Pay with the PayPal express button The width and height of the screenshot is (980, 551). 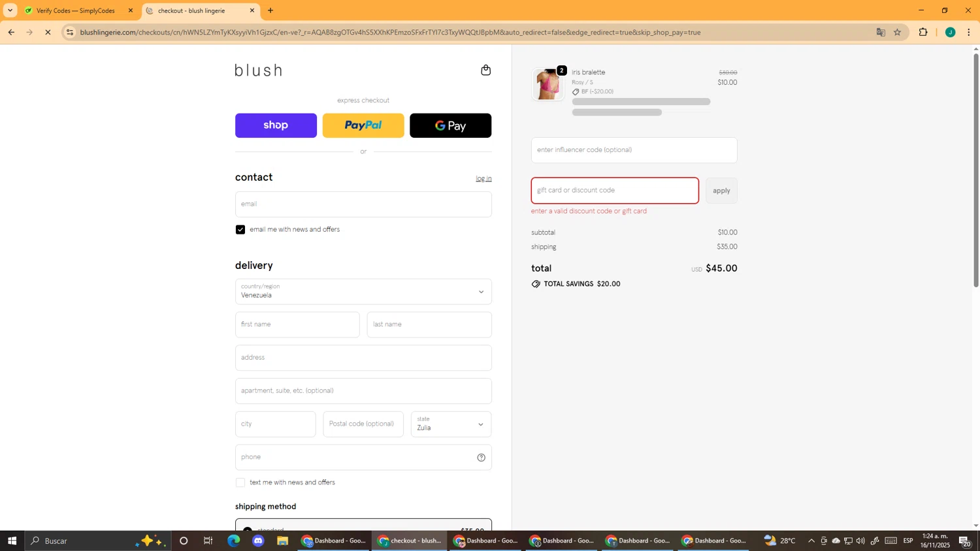pos(363,125)
